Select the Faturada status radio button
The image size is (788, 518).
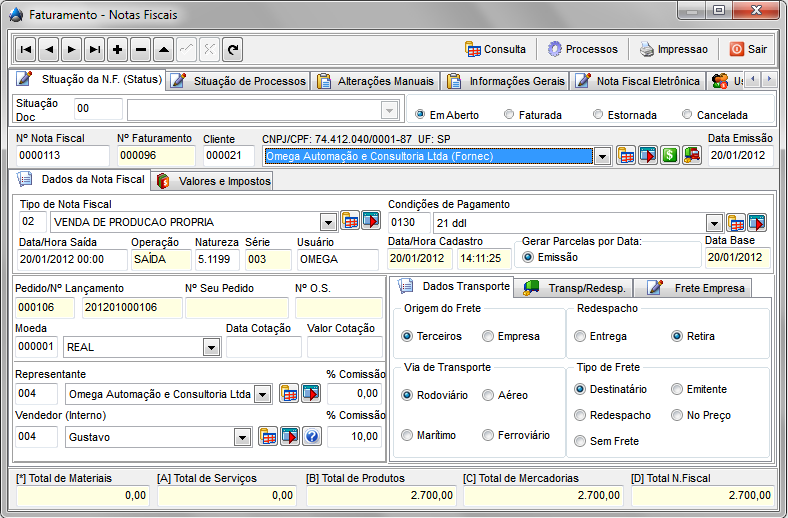510,115
